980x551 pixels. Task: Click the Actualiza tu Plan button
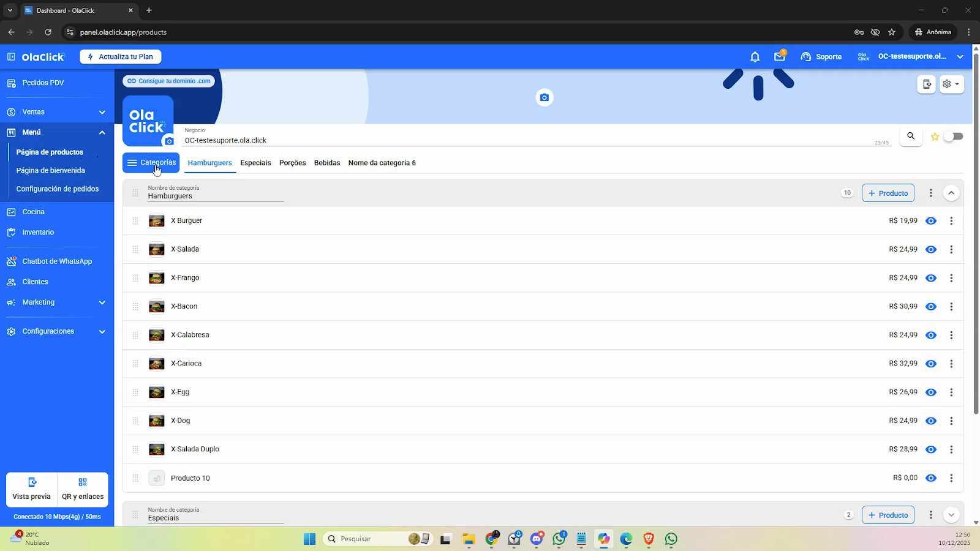point(120,57)
